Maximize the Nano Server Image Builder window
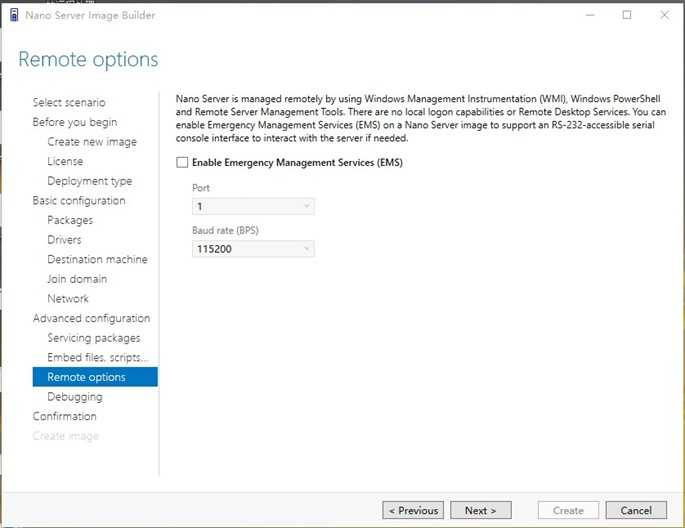 627,15
